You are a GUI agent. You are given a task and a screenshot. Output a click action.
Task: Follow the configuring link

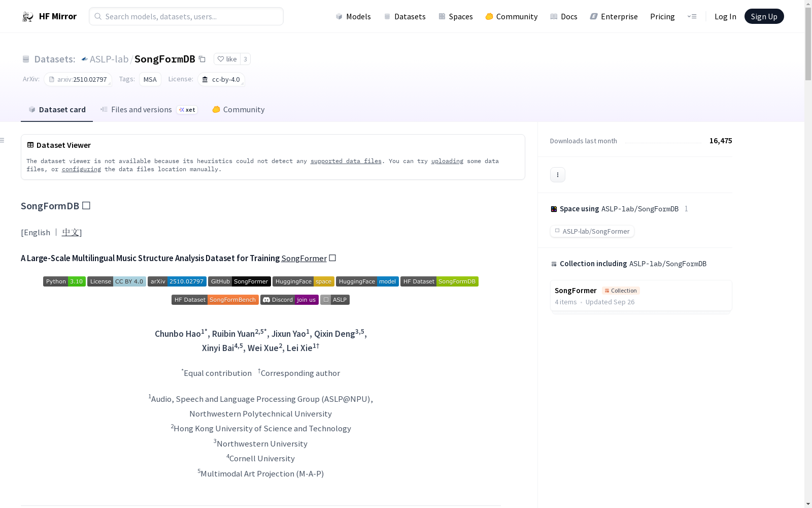[x=81, y=169]
